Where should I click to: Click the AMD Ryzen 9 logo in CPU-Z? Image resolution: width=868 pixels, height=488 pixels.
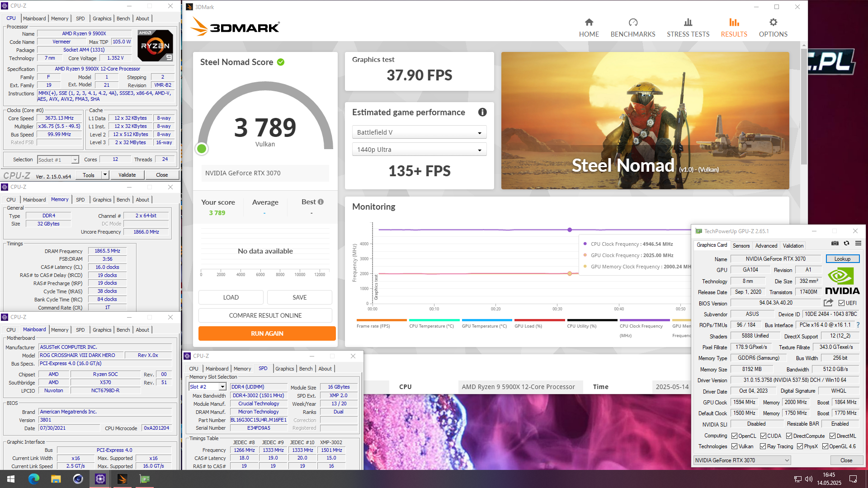[x=155, y=46]
